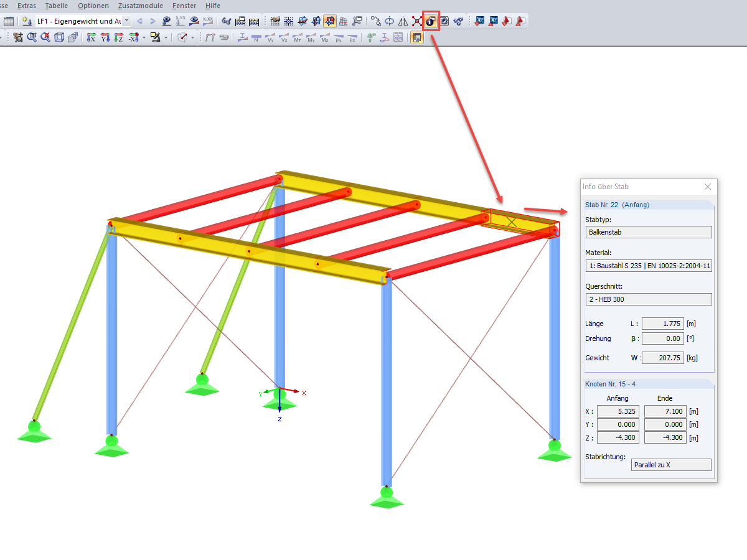Click the rotate objects icon

point(389,22)
